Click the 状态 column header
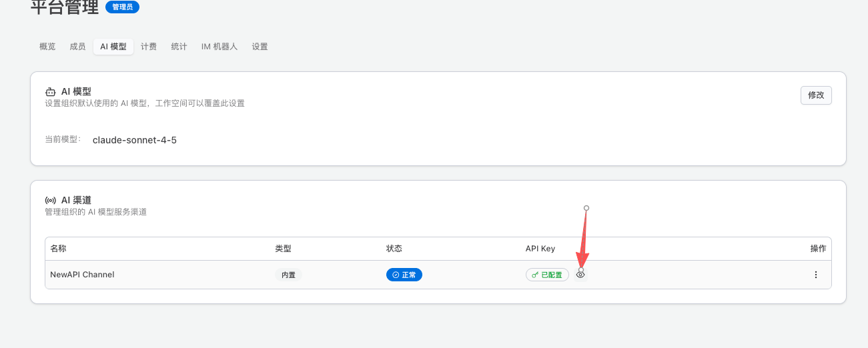This screenshot has height=348, width=868. coord(394,249)
